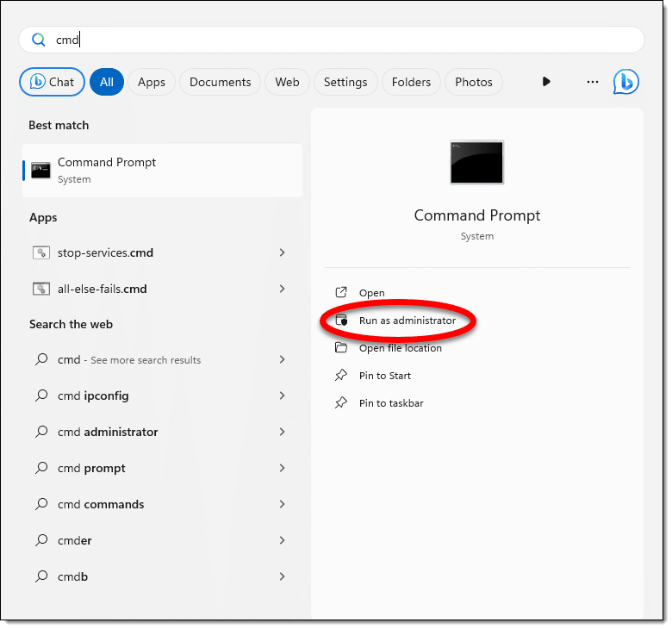Viewport: 672px width, 629px height.
Task: Click the stop-services.cmd file icon
Action: point(40,253)
